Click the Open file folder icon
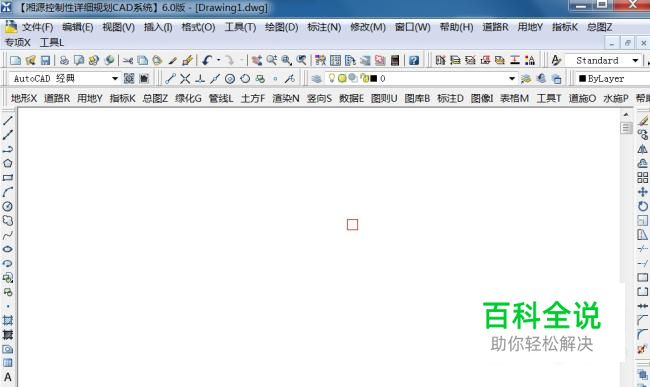650x387 pixels. 30,60
